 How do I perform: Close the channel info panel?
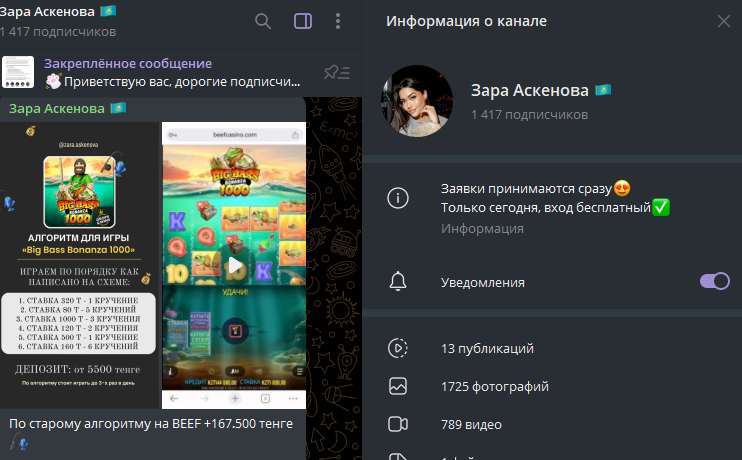724,21
